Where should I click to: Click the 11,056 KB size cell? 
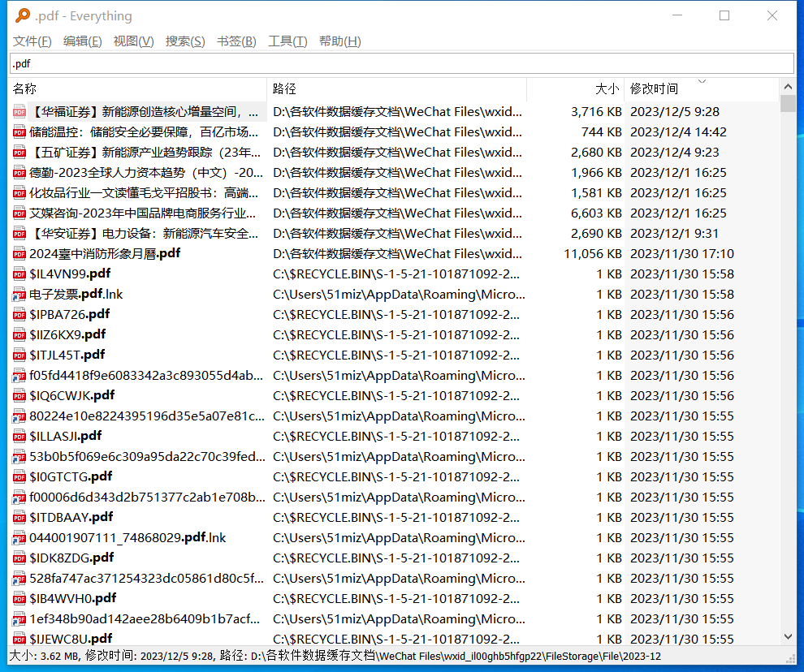[593, 254]
